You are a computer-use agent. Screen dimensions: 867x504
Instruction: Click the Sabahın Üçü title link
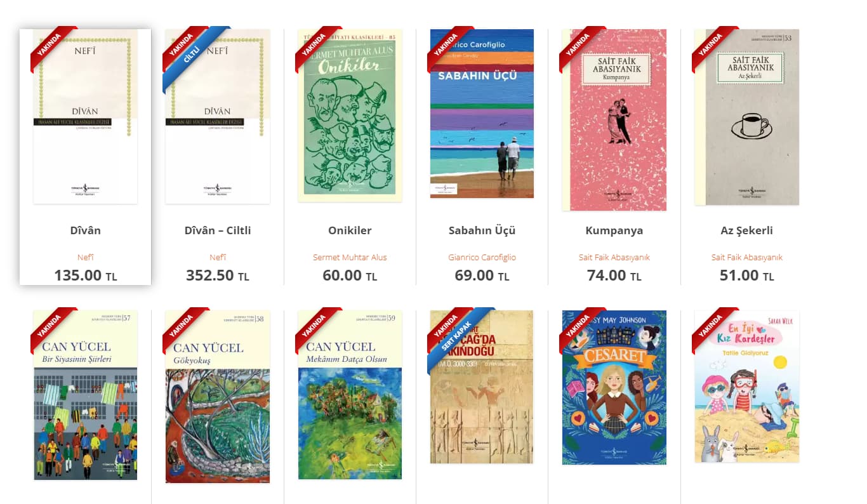tap(482, 230)
